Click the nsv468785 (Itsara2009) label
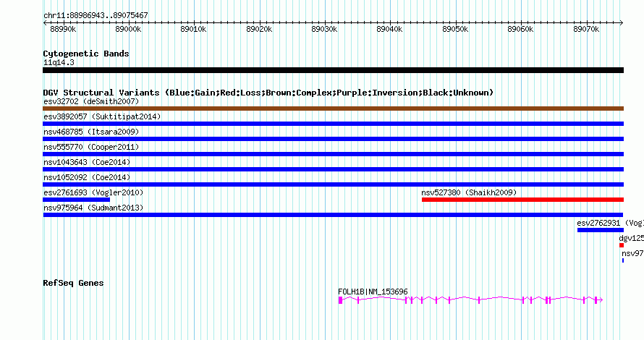 91,132
